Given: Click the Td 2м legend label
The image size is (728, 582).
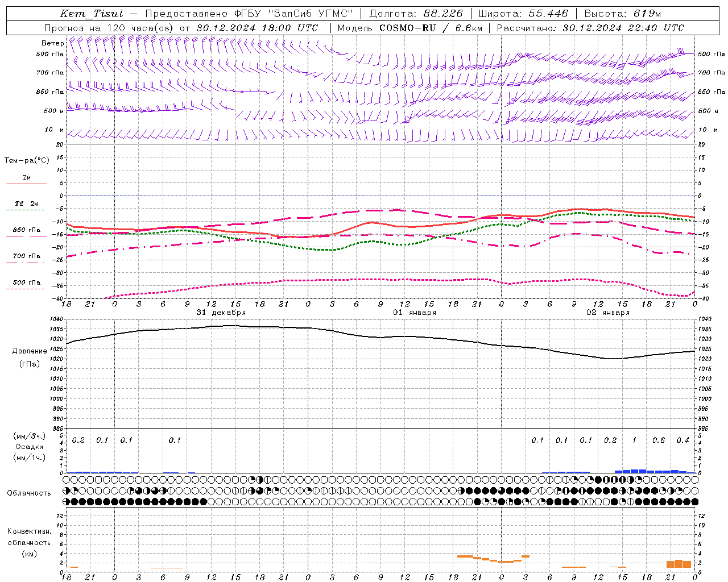Looking at the screenshot, I should point(26,203).
